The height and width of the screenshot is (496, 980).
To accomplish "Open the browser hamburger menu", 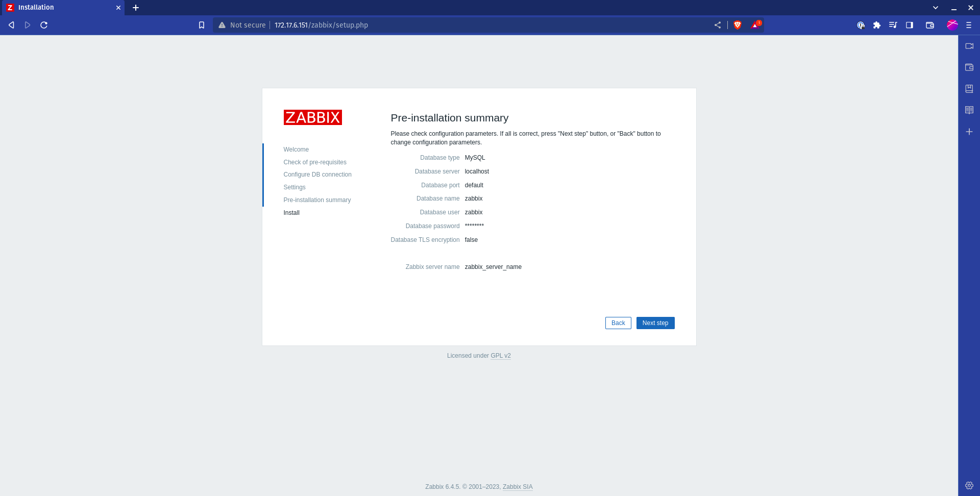I will [968, 25].
